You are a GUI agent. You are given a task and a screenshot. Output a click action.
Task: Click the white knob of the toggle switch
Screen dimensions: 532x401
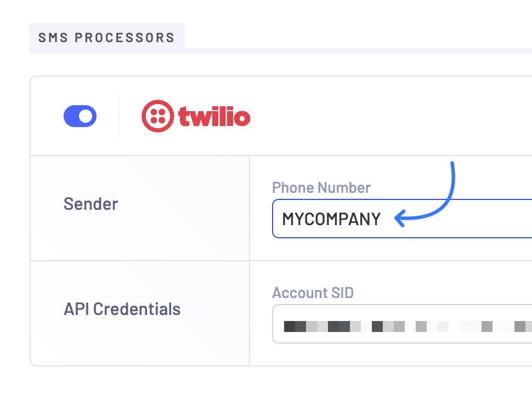click(86, 116)
